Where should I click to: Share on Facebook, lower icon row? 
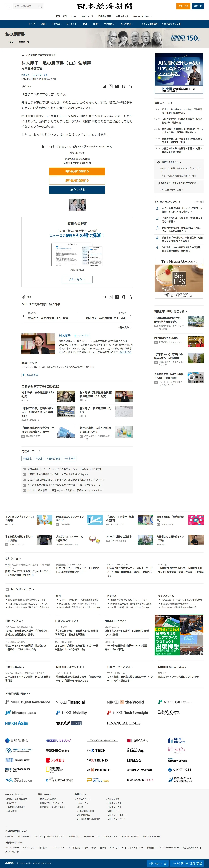click(x=124, y=297)
